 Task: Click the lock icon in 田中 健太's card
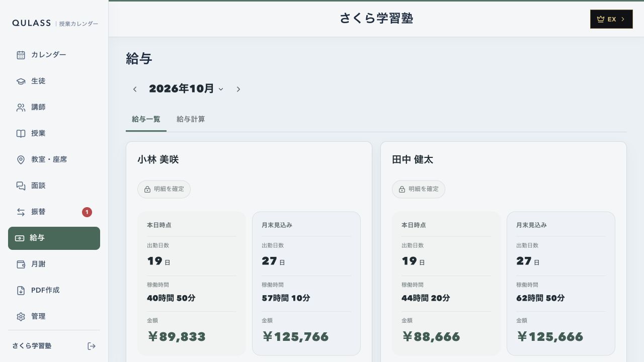[x=402, y=190]
